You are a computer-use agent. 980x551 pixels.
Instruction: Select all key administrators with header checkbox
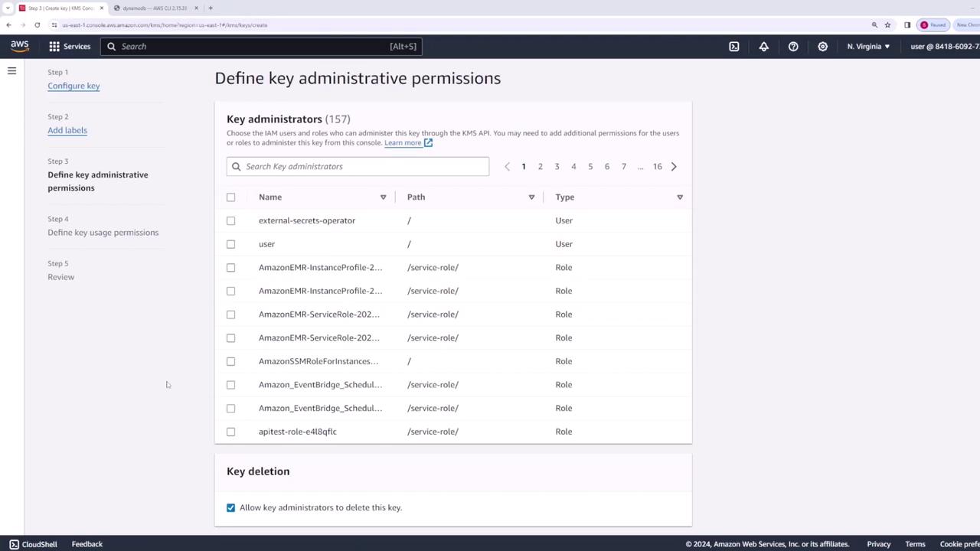230,197
